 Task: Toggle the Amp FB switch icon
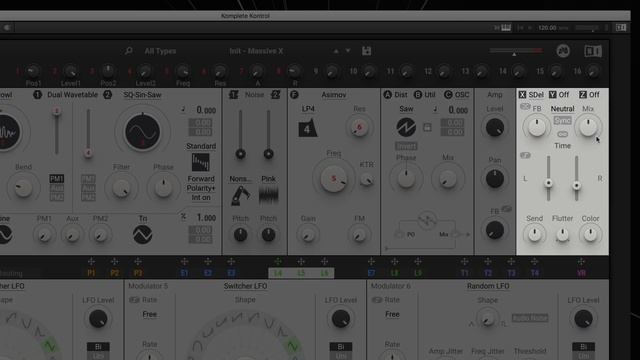507,209
